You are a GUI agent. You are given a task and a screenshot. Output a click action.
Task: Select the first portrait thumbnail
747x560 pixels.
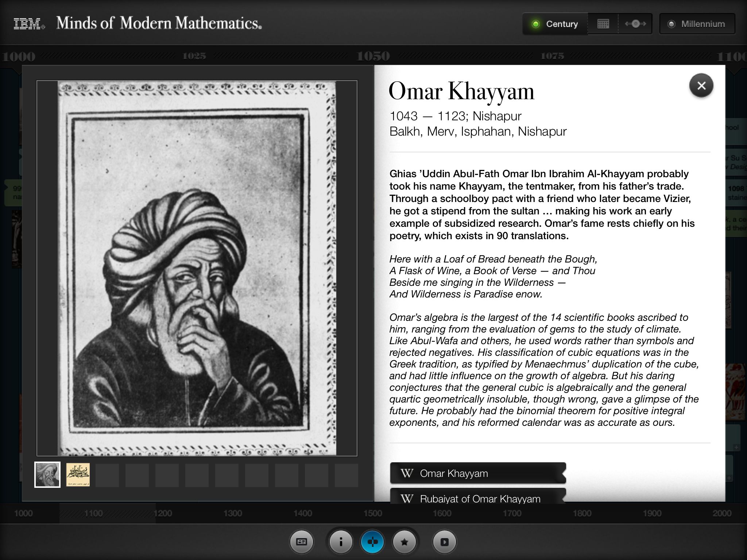click(x=47, y=475)
